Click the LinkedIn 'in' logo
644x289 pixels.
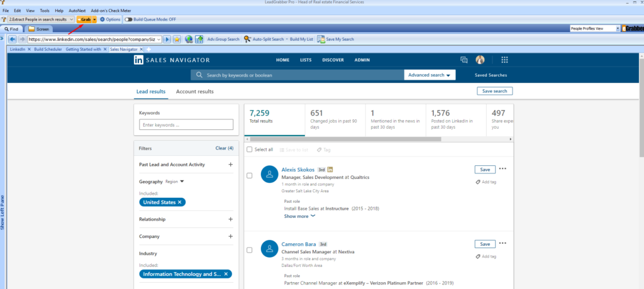(138, 60)
